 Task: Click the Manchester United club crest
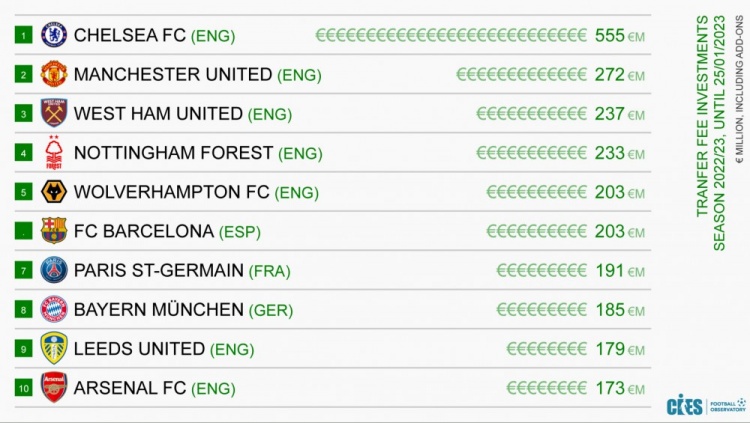click(x=54, y=74)
